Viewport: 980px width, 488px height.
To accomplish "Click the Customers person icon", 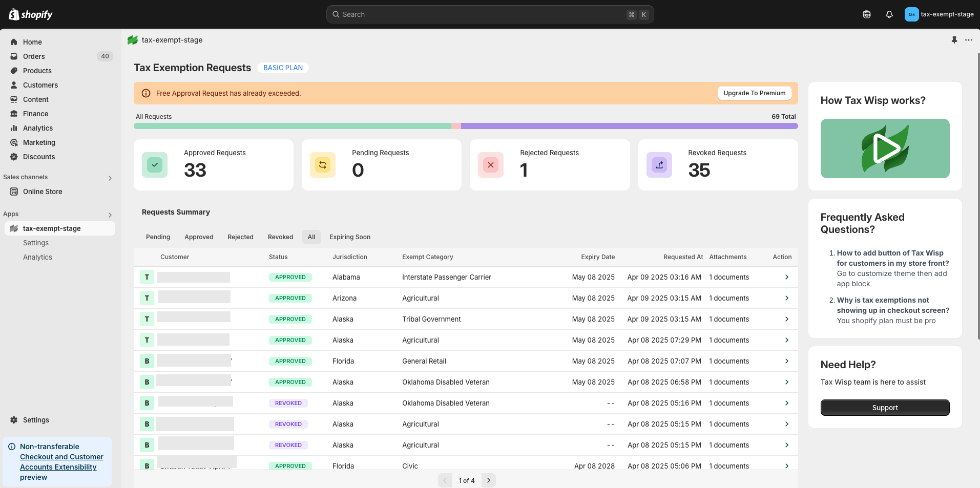I will coord(14,85).
